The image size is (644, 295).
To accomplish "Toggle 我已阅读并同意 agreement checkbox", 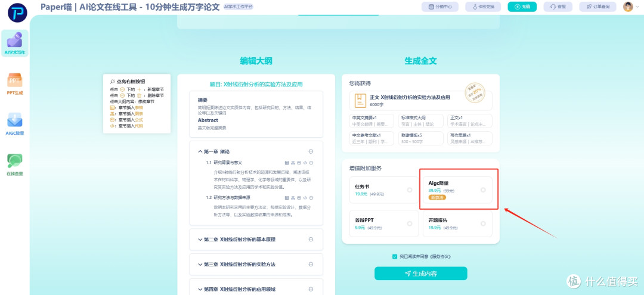I will tap(395, 256).
